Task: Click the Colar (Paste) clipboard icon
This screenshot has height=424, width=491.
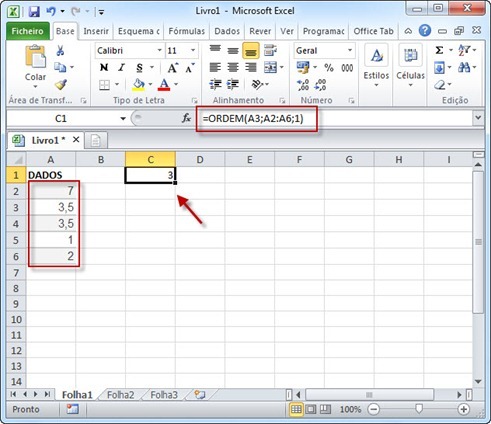Action: tap(35, 57)
